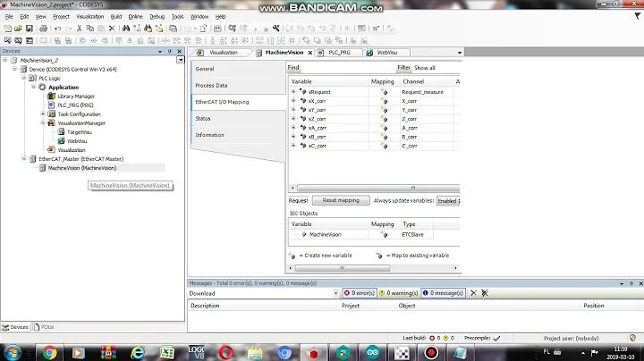Screen dimensions: 644x361
Task: Click the Copy toolbar icon
Action: pyautogui.click(x=90, y=29)
